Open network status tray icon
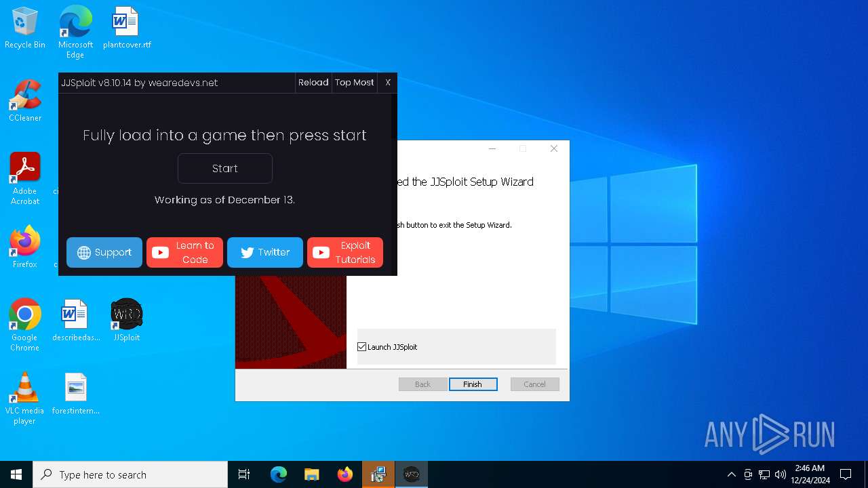868x488 pixels. (x=764, y=474)
